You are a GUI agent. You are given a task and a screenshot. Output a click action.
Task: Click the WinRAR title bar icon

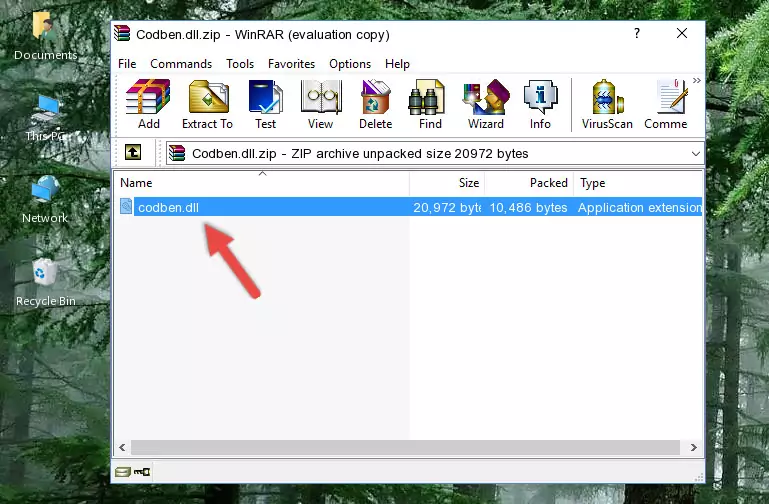122,34
